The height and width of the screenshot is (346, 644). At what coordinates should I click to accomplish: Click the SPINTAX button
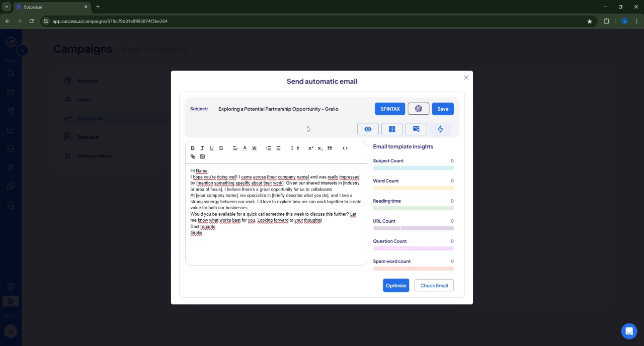click(x=390, y=109)
